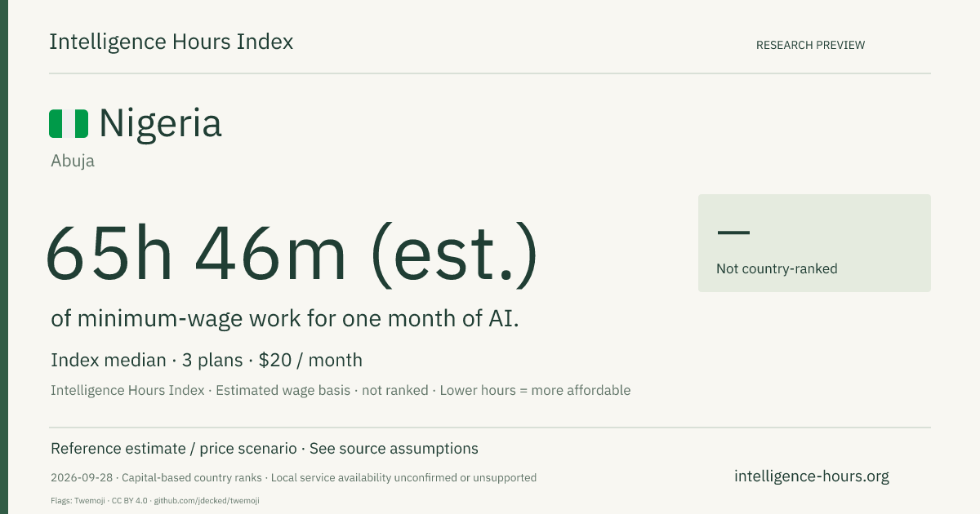Click the Lower hours = more affordable note

click(535, 391)
